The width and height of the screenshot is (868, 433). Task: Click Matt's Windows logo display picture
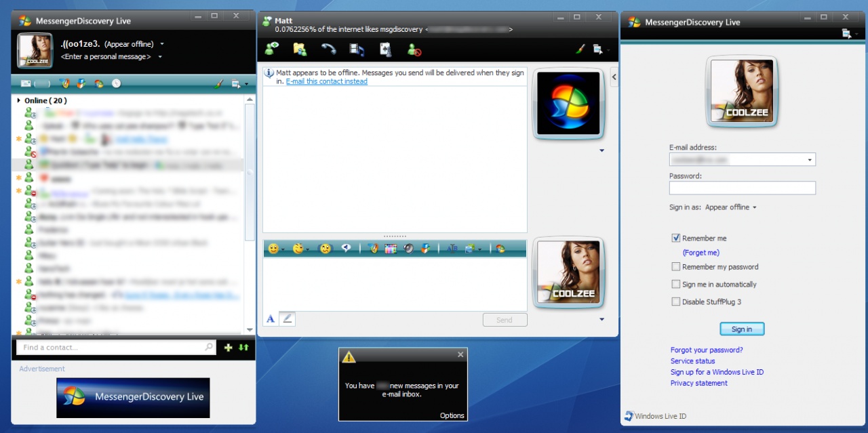[x=569, y=103]
